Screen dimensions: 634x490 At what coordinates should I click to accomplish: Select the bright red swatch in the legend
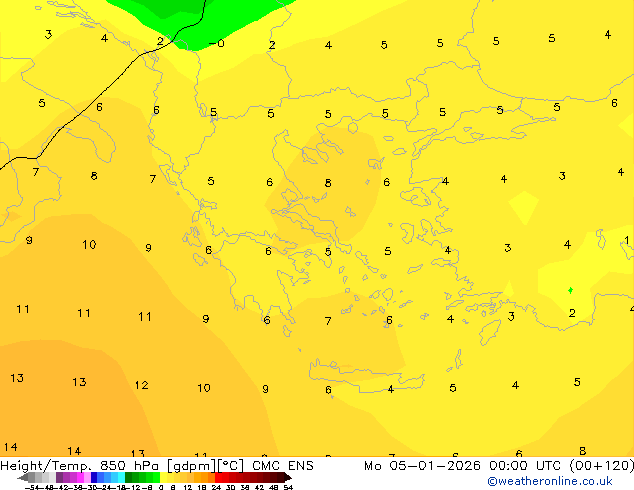pyautogui.click(x=218, y=477)
